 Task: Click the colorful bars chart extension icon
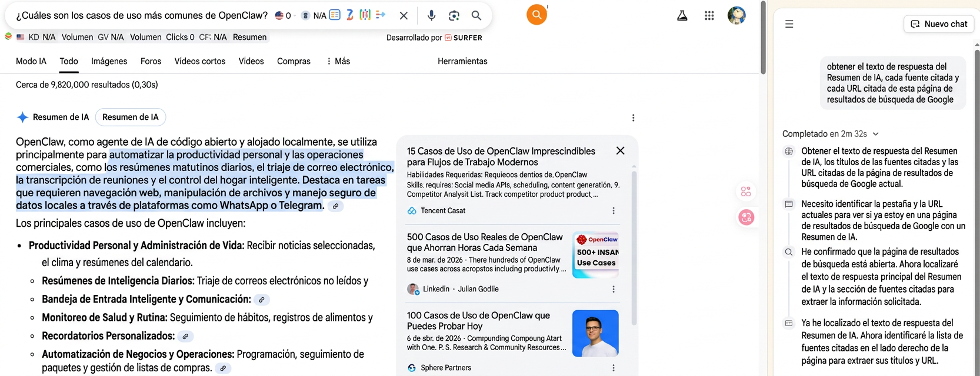(x=365, y=15)
